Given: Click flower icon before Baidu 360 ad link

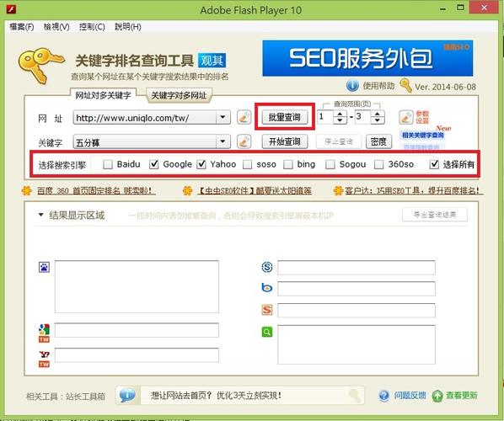Looking at the screenshot, I should coord(26,191).
